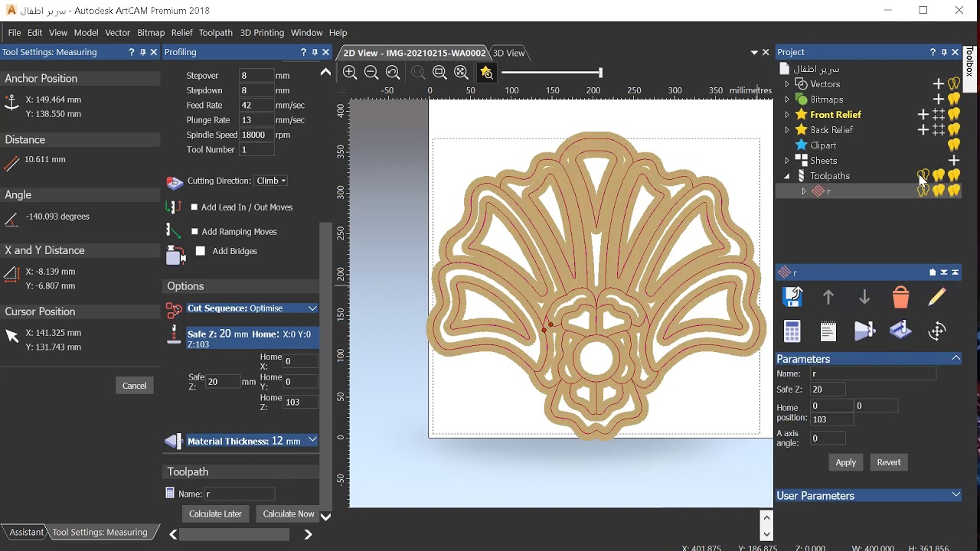Expand the User Parameters section
The width and height of the screenshot is (980, 551).
pos(955,495)
